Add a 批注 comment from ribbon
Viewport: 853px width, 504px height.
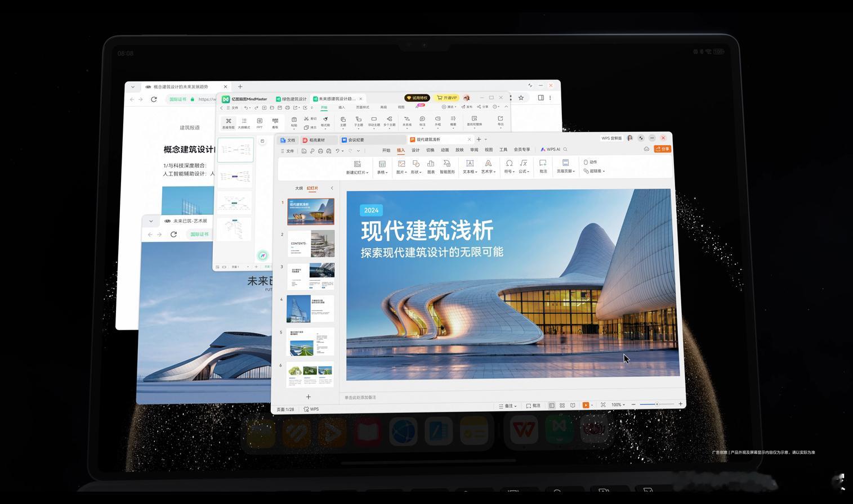(x=543, y=167)
